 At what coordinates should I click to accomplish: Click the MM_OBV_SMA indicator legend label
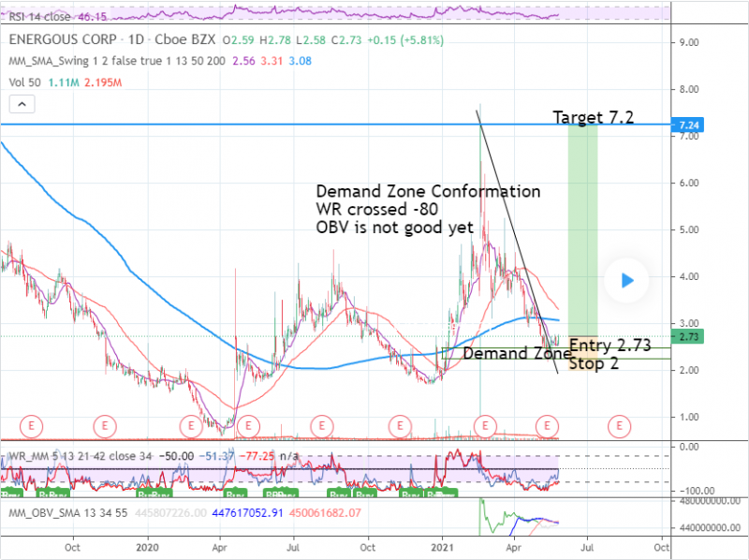click(47, 512)
